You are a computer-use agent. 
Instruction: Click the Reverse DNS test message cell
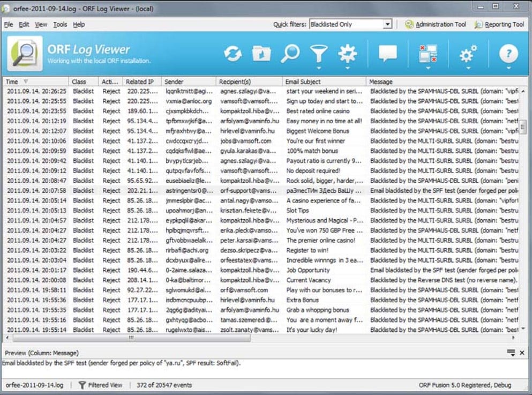pyautogui.click(x=444, y=280)
